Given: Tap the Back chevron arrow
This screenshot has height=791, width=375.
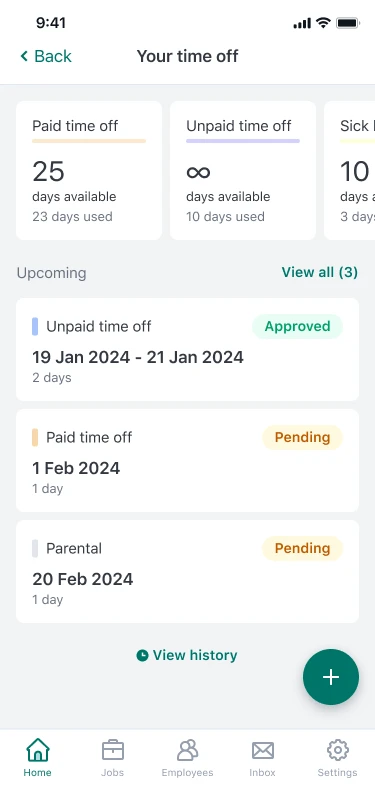Looking at the screenshot, I should [24, 56].
